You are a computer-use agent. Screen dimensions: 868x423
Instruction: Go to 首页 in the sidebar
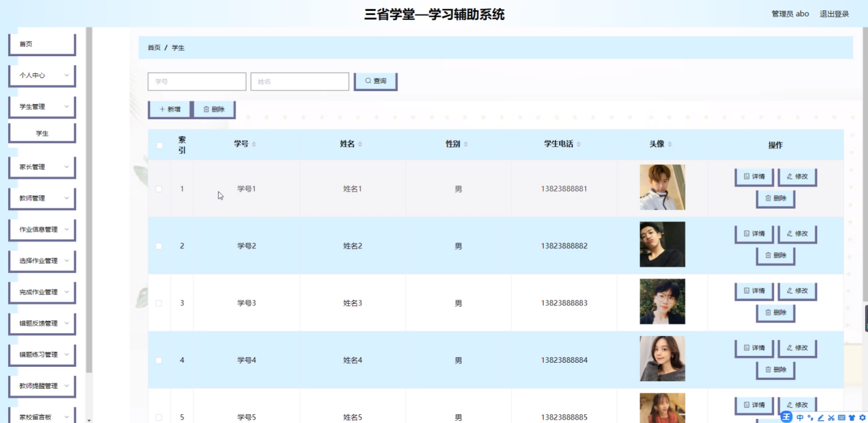[x=42, y=44]
